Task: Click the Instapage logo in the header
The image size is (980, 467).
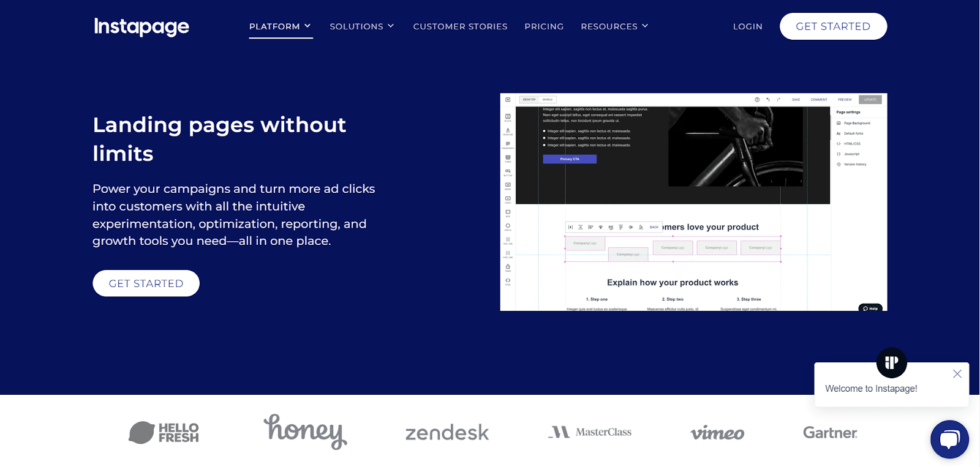Action: 141,26
